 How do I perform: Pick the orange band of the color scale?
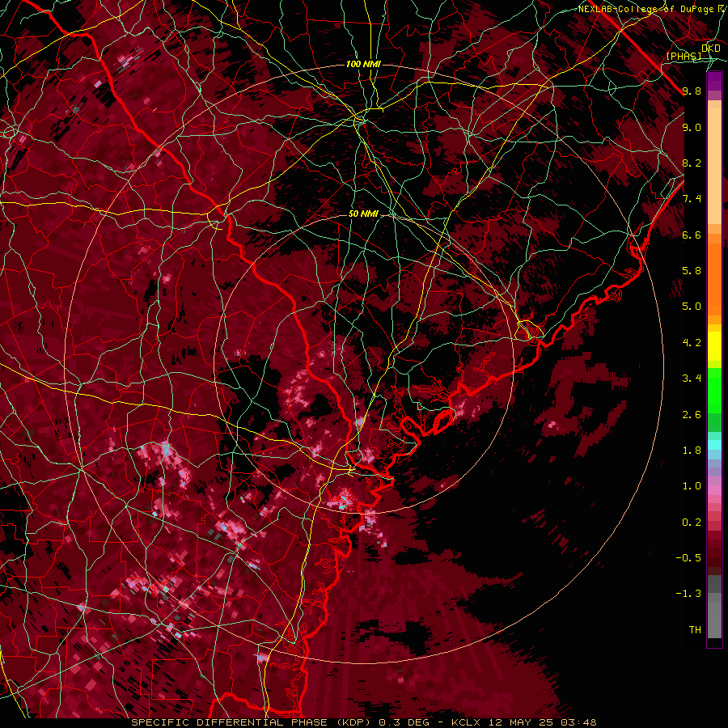click(x=714, y=280)
